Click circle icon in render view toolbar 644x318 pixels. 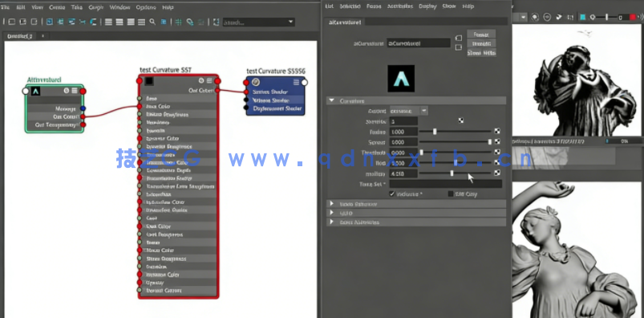[x=547, y=18]
